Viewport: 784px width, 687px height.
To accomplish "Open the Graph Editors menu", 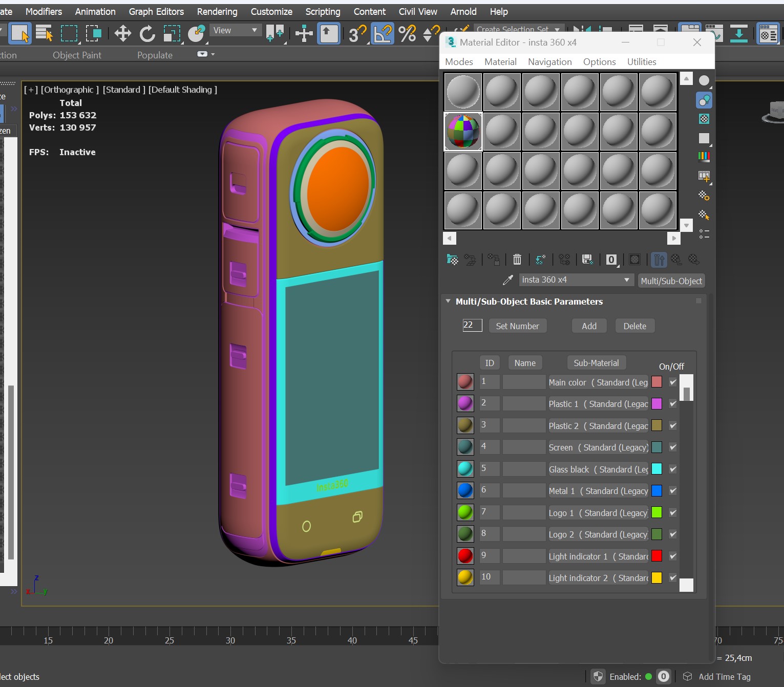I will coord(156,11).
